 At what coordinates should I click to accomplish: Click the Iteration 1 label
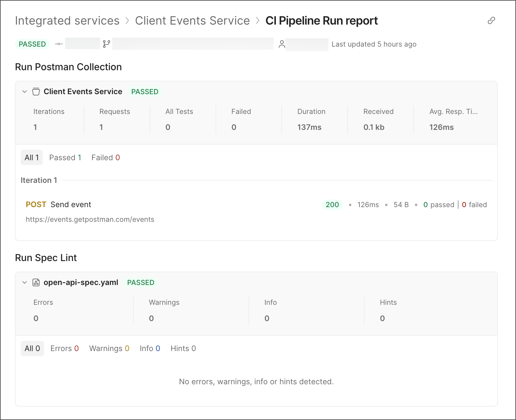(x=39, y=180)
